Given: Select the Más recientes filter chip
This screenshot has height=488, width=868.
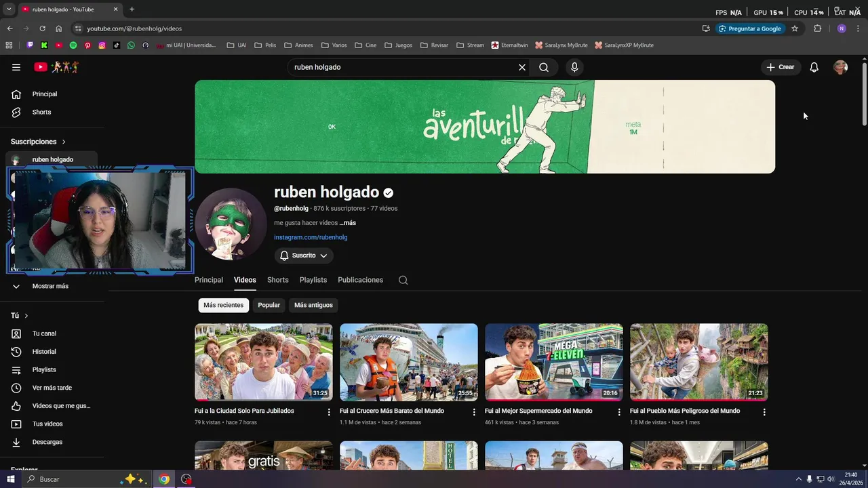Looking at the screenshot, I should pyautogui.click(x=223, y=305).
